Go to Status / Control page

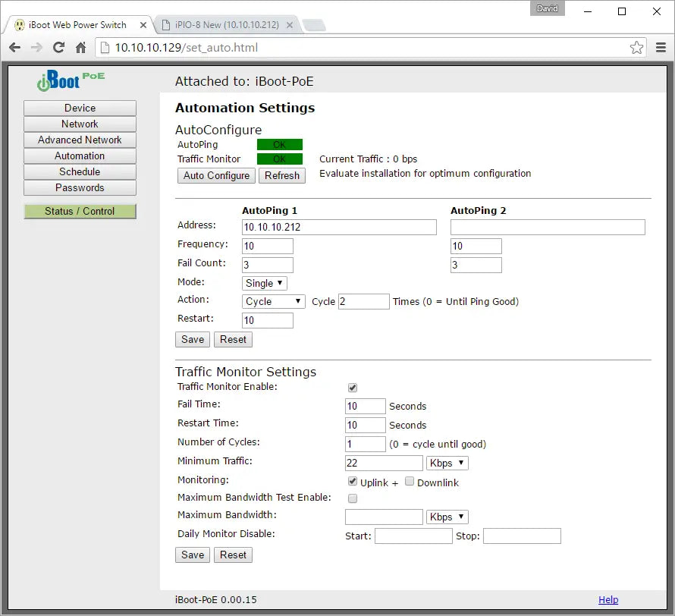(80, 212)
